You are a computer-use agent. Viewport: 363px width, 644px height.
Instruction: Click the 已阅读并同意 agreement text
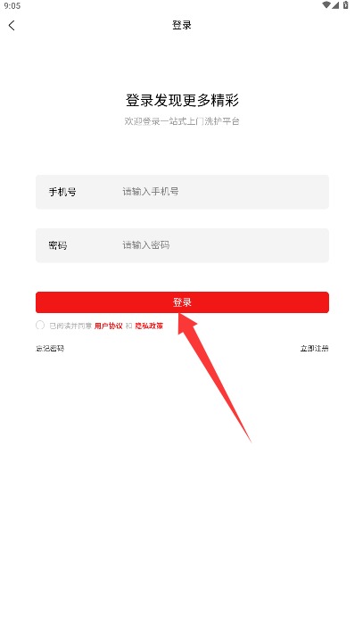coord(70,326)
